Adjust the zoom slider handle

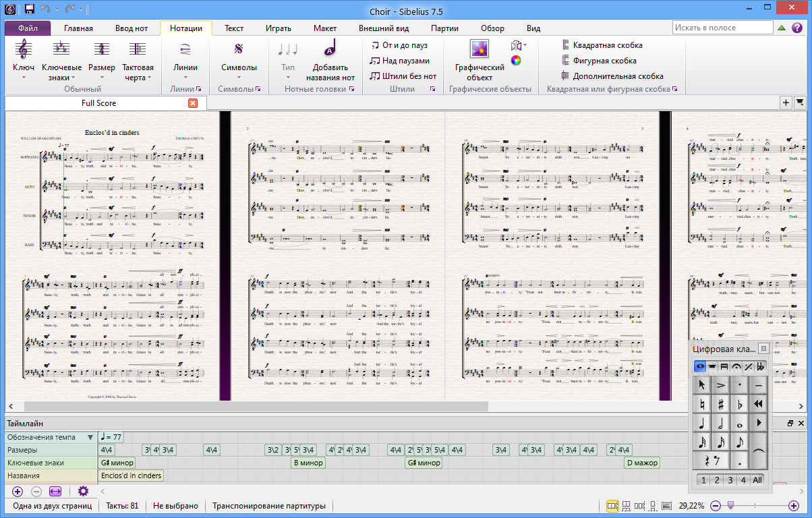click(730, 506)
